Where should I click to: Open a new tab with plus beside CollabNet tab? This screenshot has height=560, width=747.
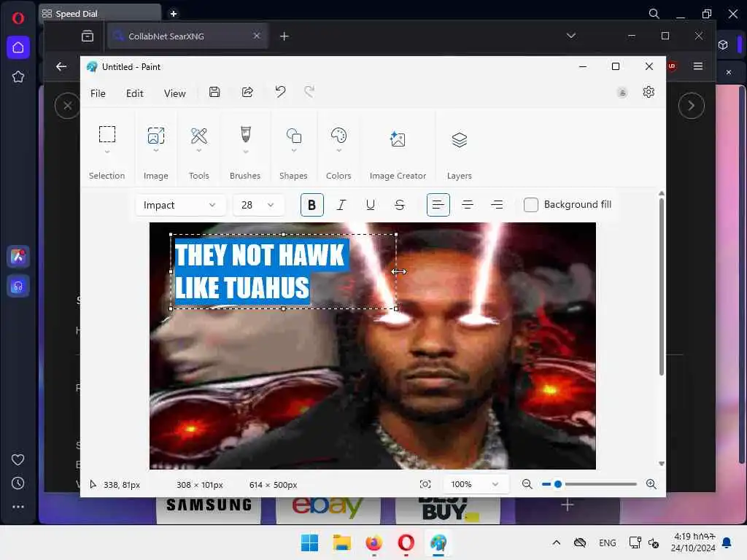(x=285, y=36)
